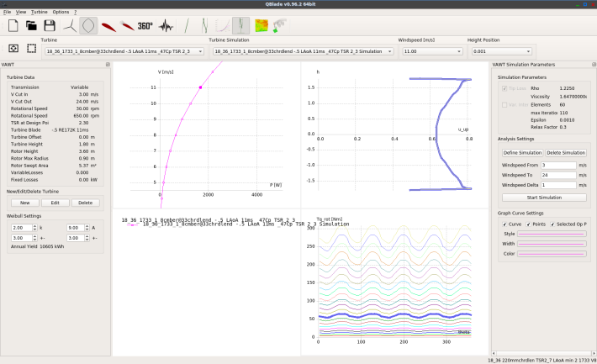Open the Turbine Simulation dropdown

(303, 51)
